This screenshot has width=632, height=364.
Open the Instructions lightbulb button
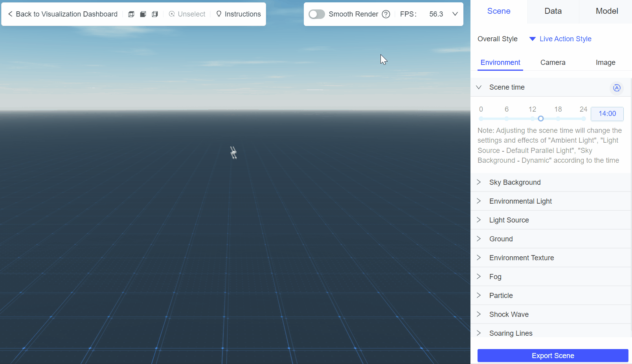239,14
